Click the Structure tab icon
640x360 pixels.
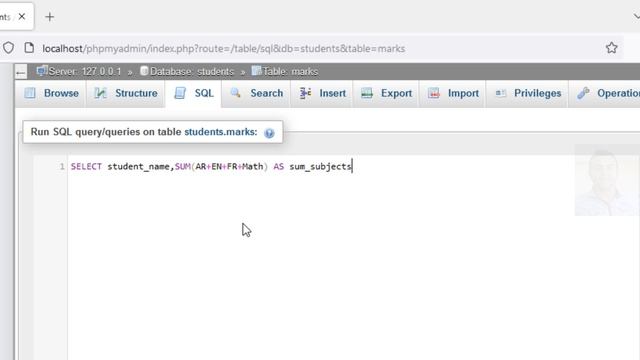coord(100,93)
